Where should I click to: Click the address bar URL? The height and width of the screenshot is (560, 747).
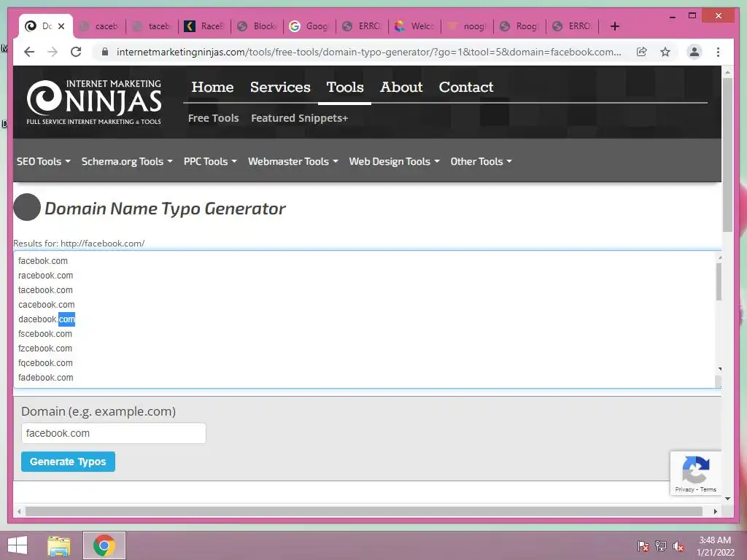368,52
